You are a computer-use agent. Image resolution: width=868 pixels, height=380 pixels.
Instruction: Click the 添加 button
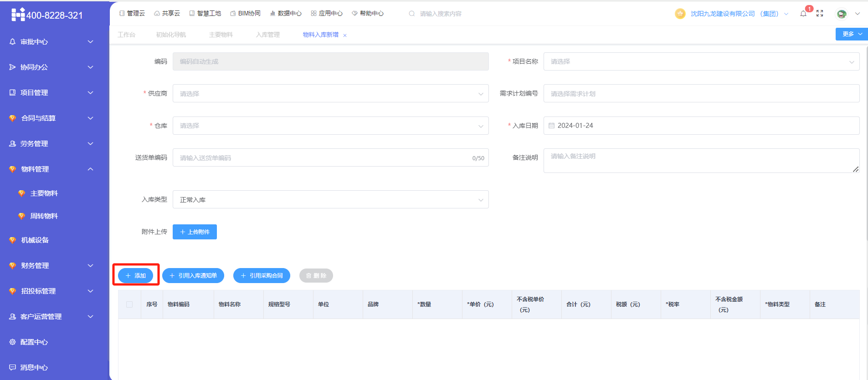coord(135,276)
